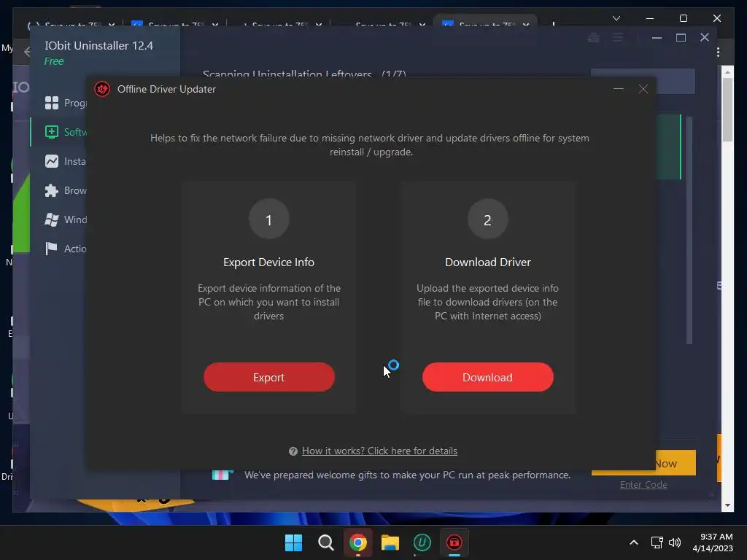Open clock showing 9:37 AM
747x560 pixels.
(713, 542)
